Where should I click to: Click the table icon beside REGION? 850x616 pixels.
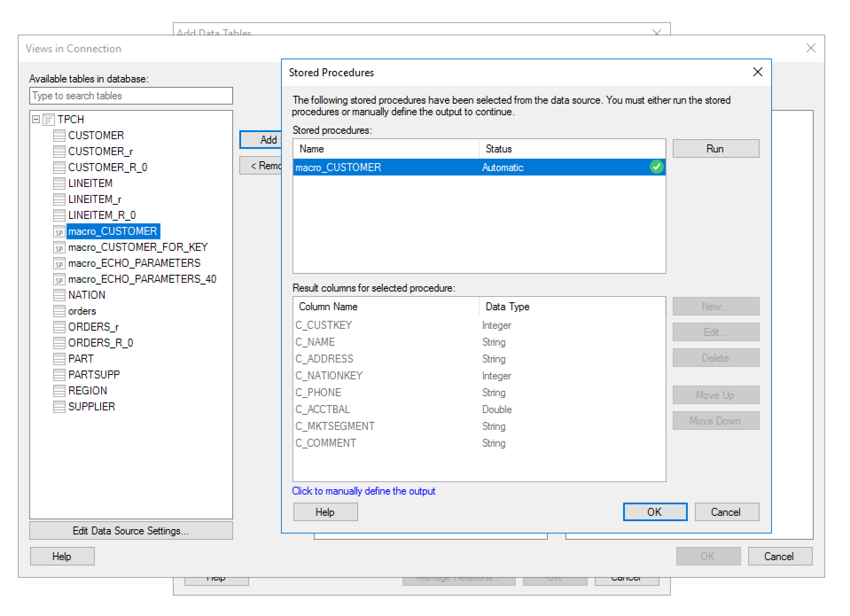pyautogui.click(x=59, y=390)
